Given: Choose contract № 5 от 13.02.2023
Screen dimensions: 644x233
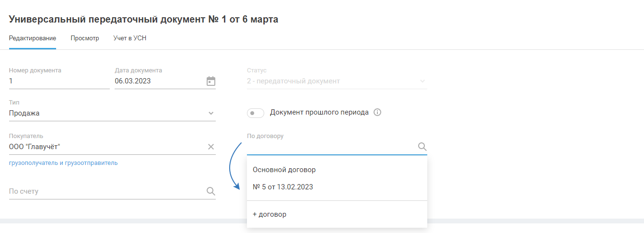Looking at the screenshot, I should 283,187.
